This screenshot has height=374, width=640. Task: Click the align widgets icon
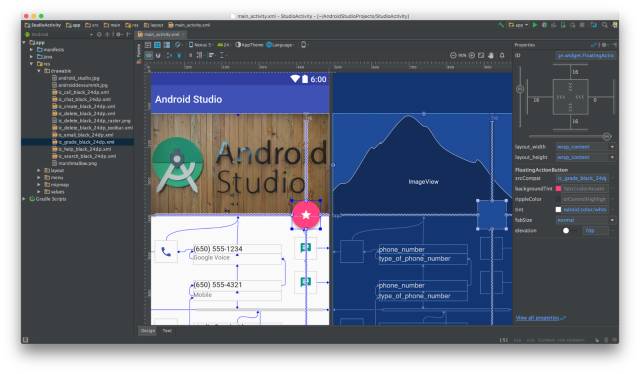(x=211, y=55)
